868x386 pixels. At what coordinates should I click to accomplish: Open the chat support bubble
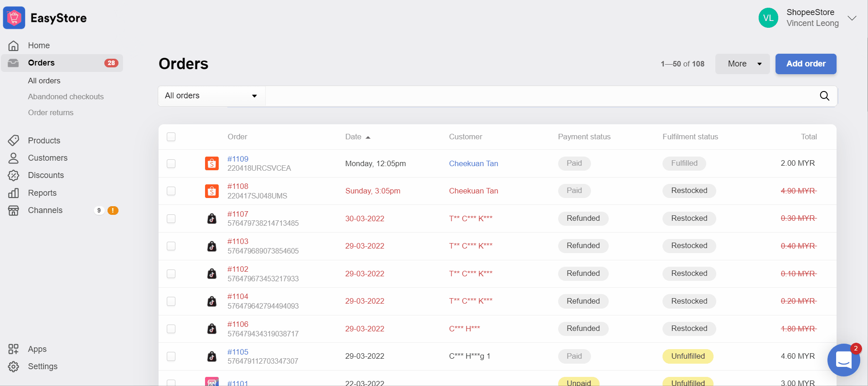843,360
